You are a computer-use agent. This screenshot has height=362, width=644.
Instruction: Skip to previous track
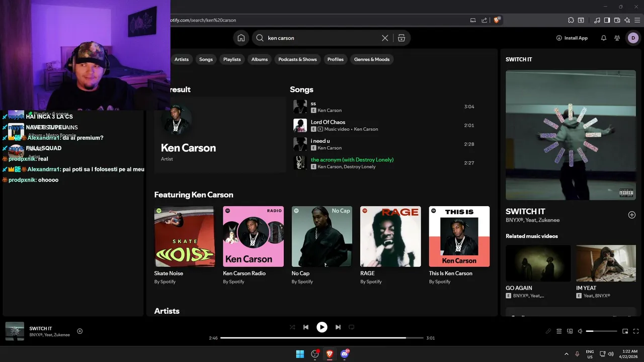306,327
